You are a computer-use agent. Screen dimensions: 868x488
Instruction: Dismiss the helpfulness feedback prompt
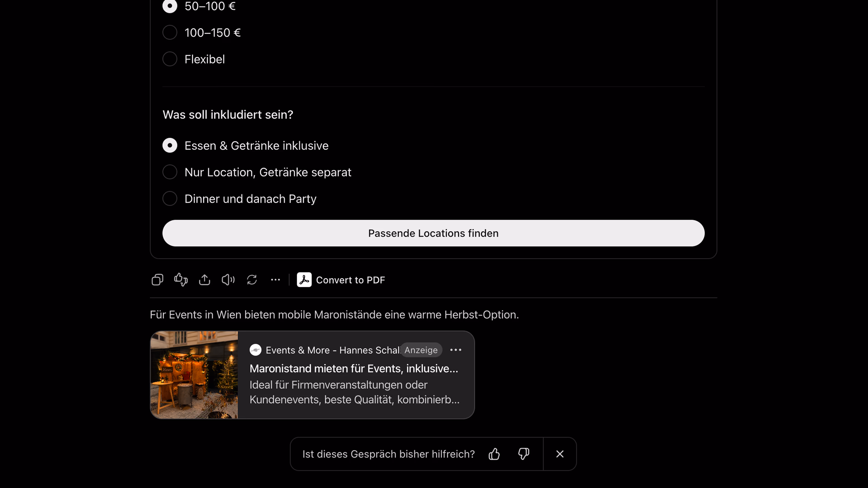(560, 454)
